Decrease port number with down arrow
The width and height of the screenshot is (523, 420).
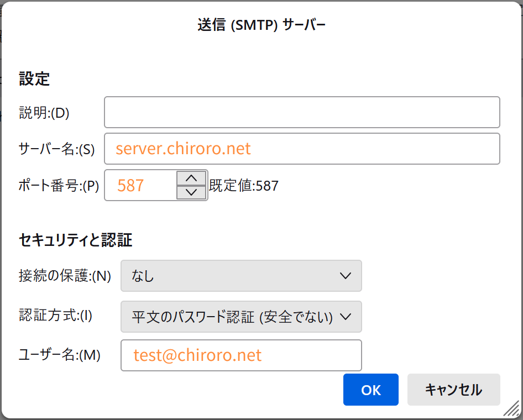coord(191,192)
